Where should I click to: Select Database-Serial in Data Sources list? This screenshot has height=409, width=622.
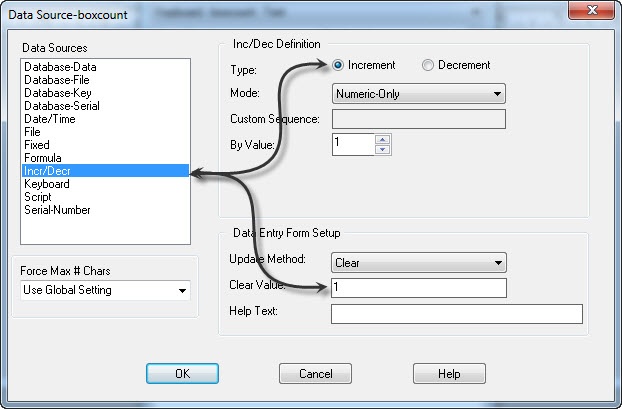click(x=105, y=106)
